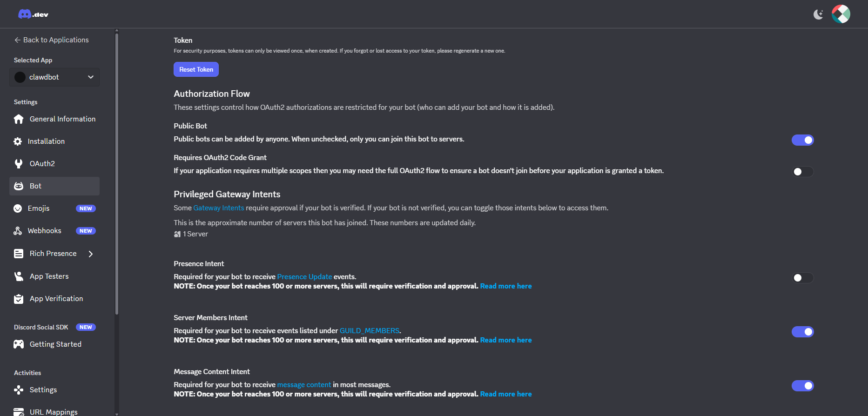
Task: Click the App Testers icon
Action: 19,276
